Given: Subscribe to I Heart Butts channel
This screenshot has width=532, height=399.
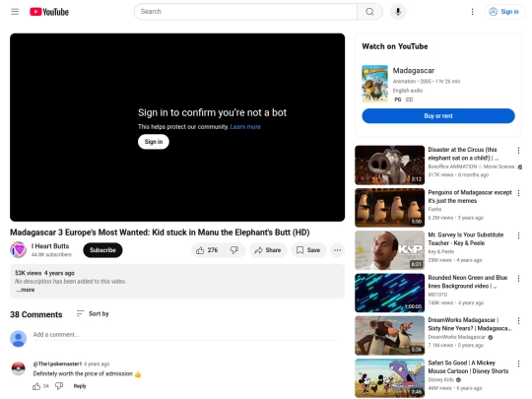Looking at the screenshot, I should pyautogui.click(x=102, y=250).
